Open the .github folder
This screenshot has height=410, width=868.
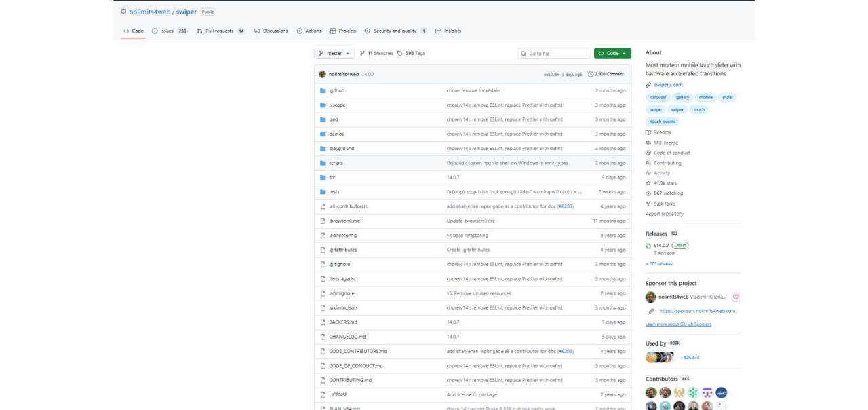(336, 90)
